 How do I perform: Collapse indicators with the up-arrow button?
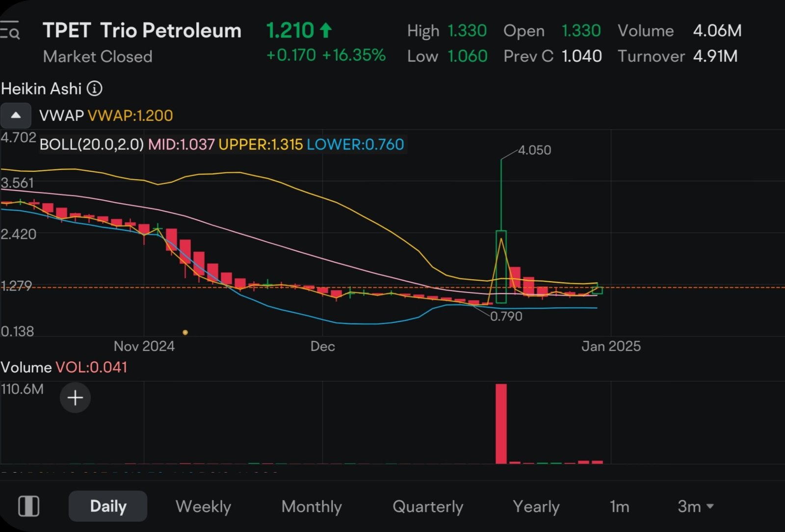tap(16, 115)
